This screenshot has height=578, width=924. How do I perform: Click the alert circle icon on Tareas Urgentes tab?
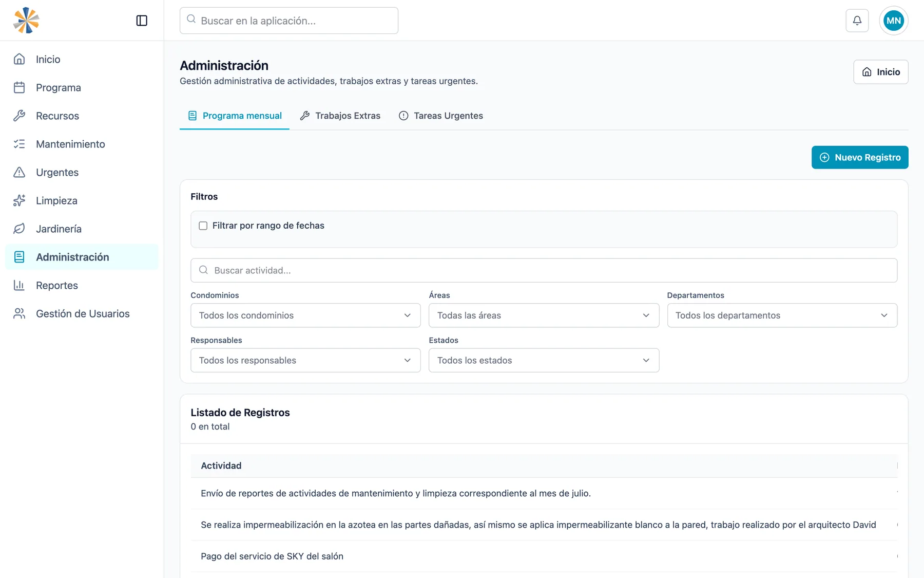coord(403,116)
